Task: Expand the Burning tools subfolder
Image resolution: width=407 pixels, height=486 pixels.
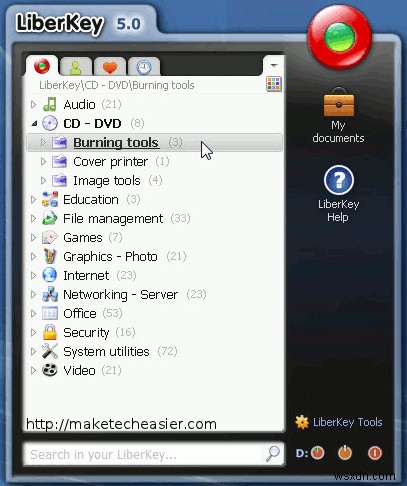Action: (x=43, y=143)
